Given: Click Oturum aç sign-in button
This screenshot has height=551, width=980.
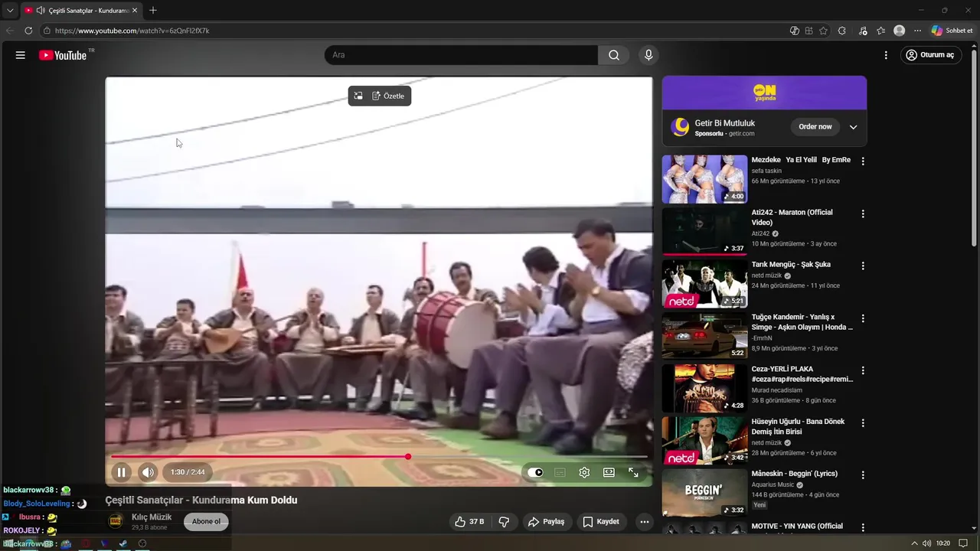Looking at the screenshot, I should pos(930,55).
